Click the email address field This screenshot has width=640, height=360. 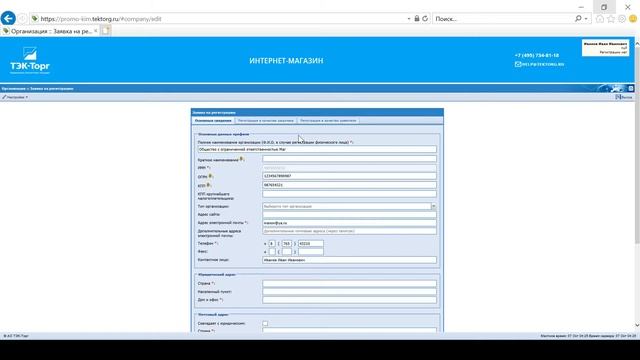349,223
